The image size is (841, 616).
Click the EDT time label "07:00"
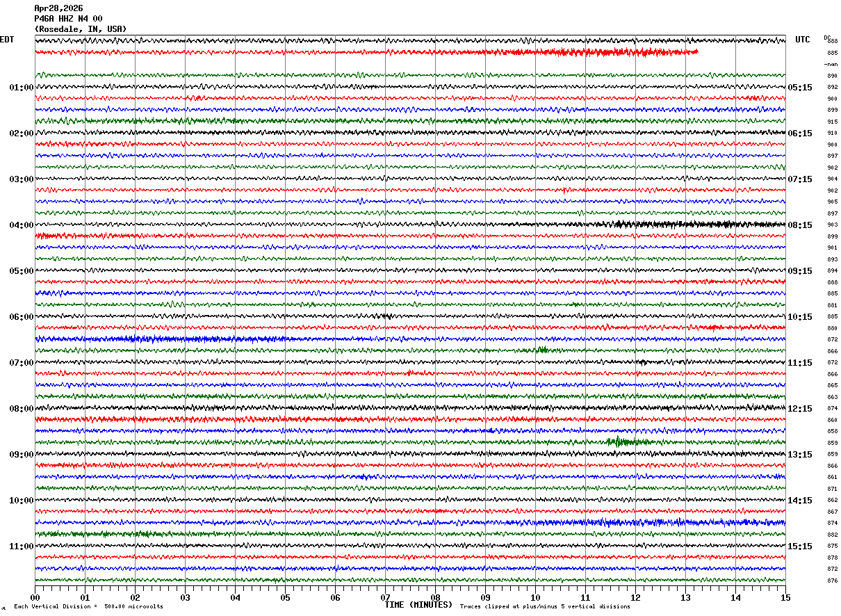coord(22,363)
